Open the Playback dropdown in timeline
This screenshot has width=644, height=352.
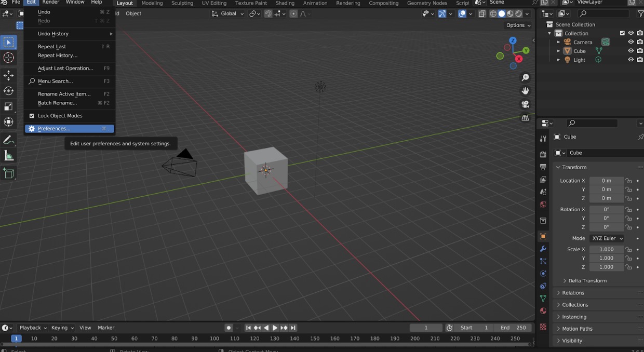click(33, 328)
